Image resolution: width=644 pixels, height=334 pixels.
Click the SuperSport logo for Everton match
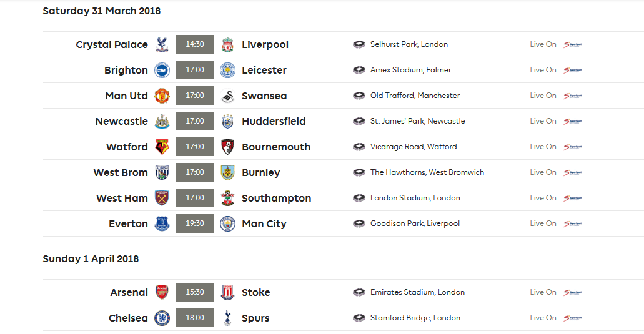pyautogui.click(x=572, y=223)
